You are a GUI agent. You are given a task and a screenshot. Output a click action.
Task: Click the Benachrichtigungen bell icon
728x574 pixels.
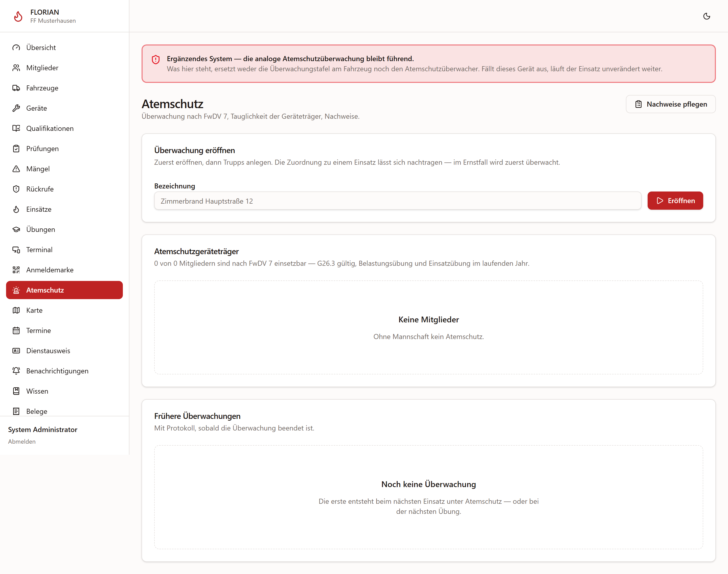(16, 371)
